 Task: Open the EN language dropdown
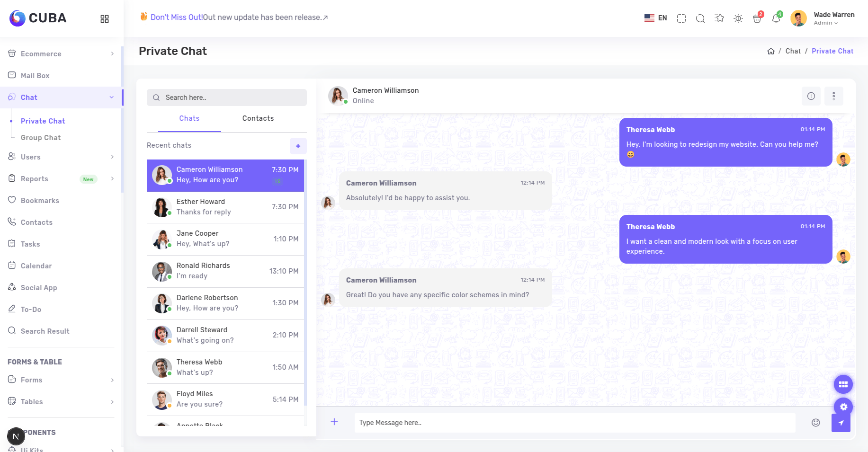tap(656, 18)
